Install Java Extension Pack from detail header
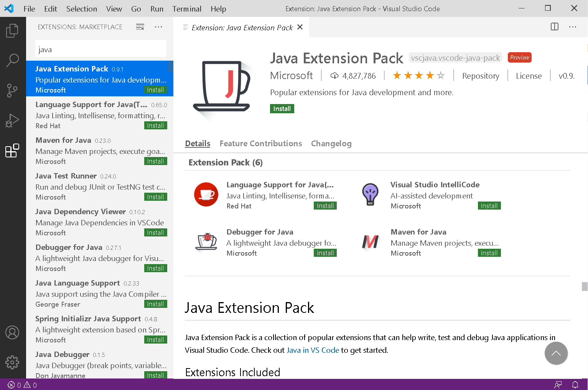Viewport: 588px width, 390px height. click(282, 109)
